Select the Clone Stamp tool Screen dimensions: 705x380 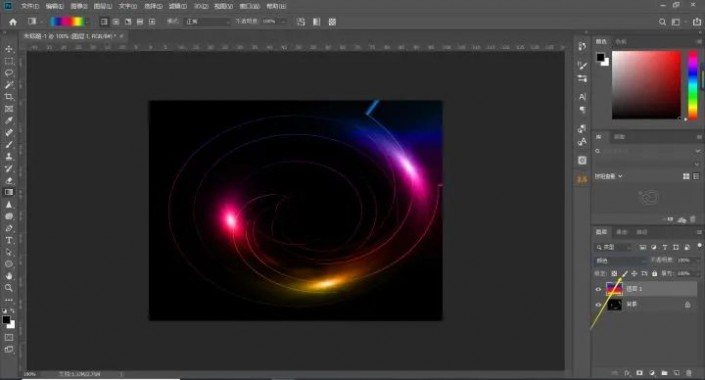(x=9, y=156)
